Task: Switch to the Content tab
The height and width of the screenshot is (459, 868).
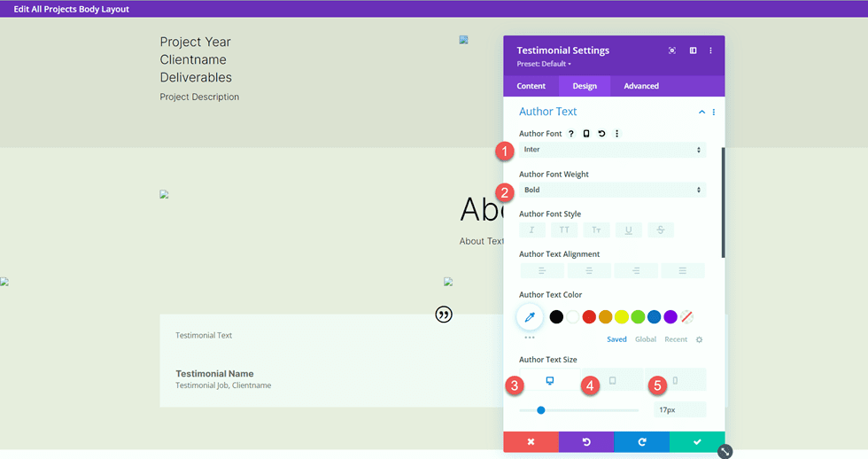Action: (x=531, y=86)
